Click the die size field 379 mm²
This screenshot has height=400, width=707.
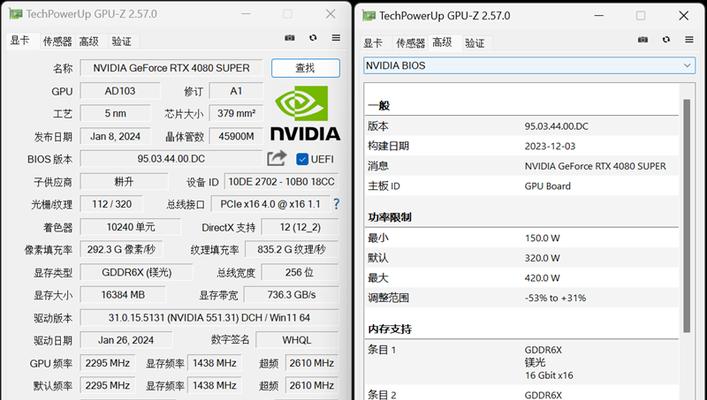(236, 113)
